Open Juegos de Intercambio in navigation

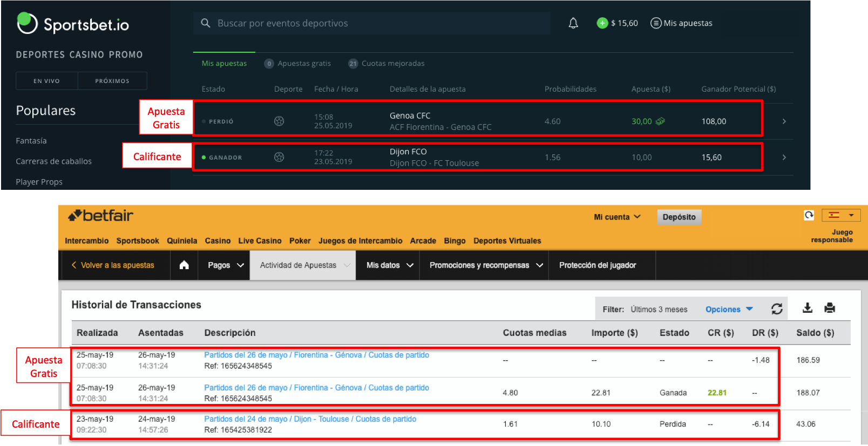click(x=360, y=241)
